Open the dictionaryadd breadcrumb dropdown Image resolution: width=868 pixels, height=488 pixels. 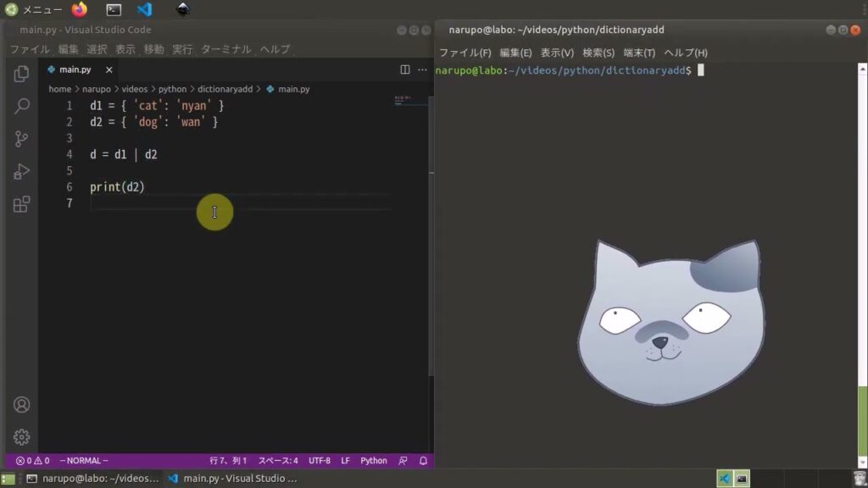(x=225, y=89)
